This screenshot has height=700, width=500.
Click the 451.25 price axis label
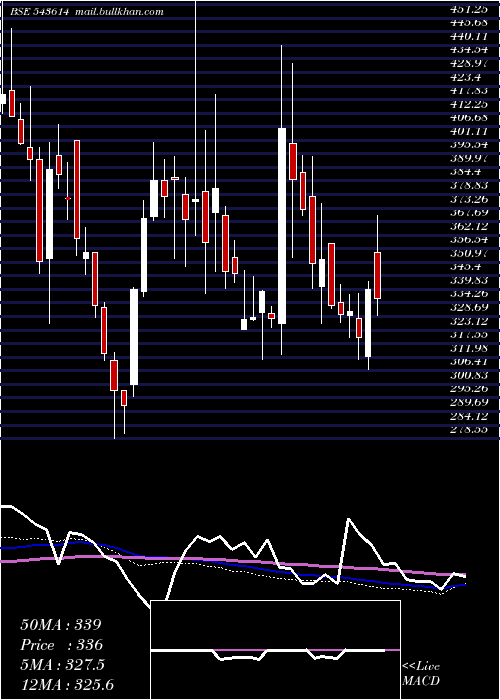[469, 8]
